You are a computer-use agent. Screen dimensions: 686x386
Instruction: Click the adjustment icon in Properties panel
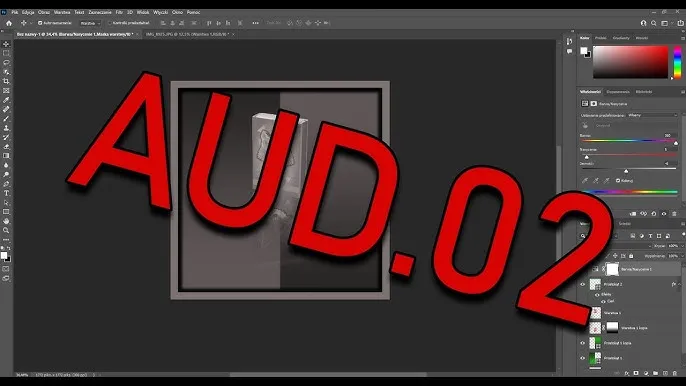584,104
